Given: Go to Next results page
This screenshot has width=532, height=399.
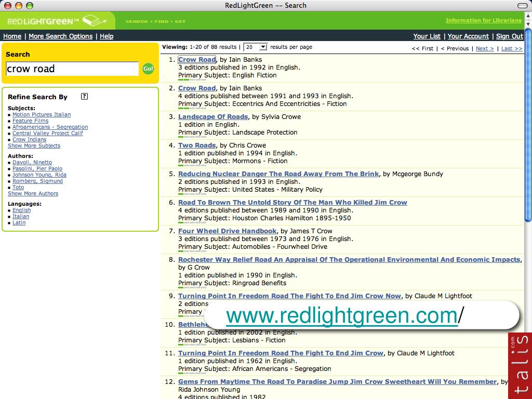Looking at the screenshot, I should (485, 48).
